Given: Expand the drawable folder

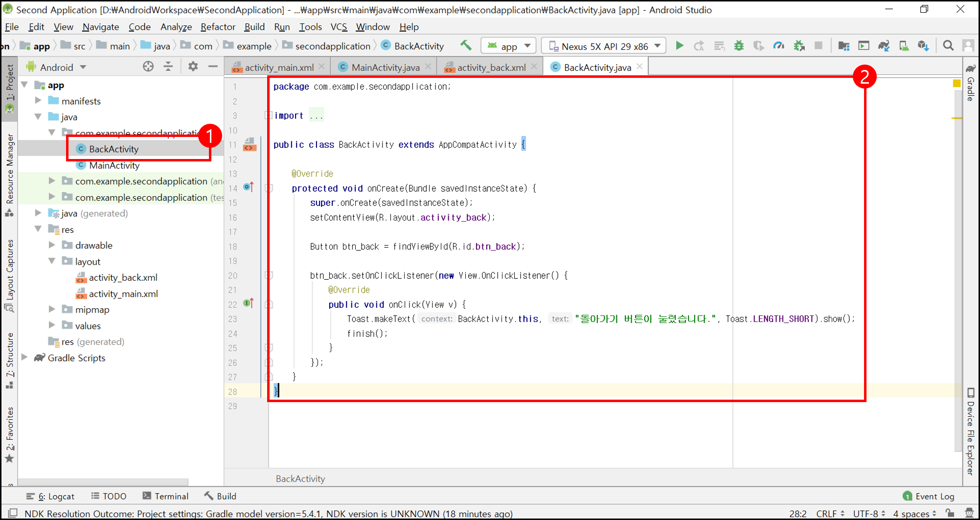Looking at the screenshot, I should [52, 245].
